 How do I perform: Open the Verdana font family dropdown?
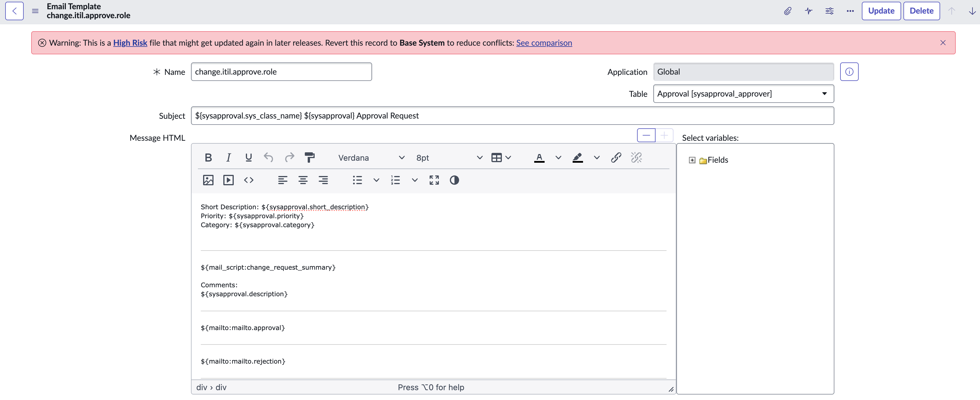click(371, 158)
